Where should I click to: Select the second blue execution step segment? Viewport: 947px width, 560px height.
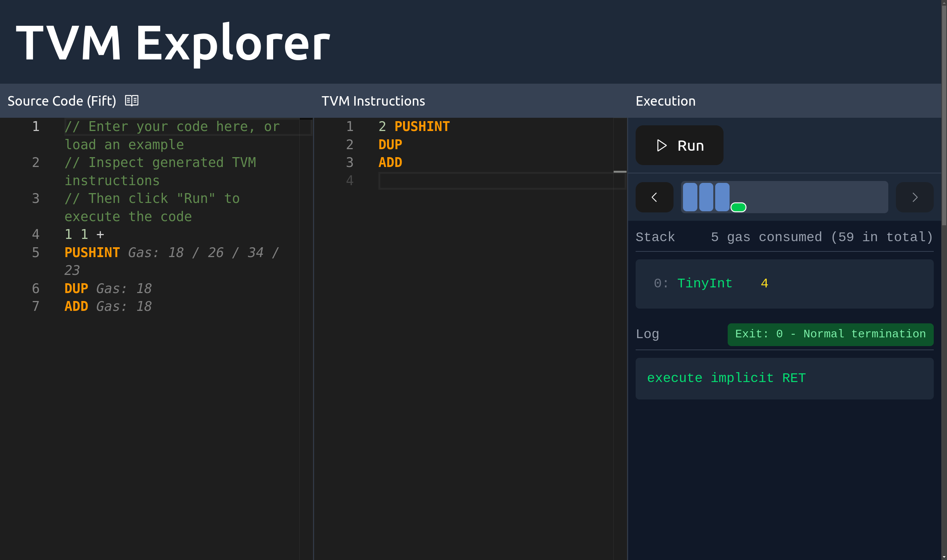point(706,196)
